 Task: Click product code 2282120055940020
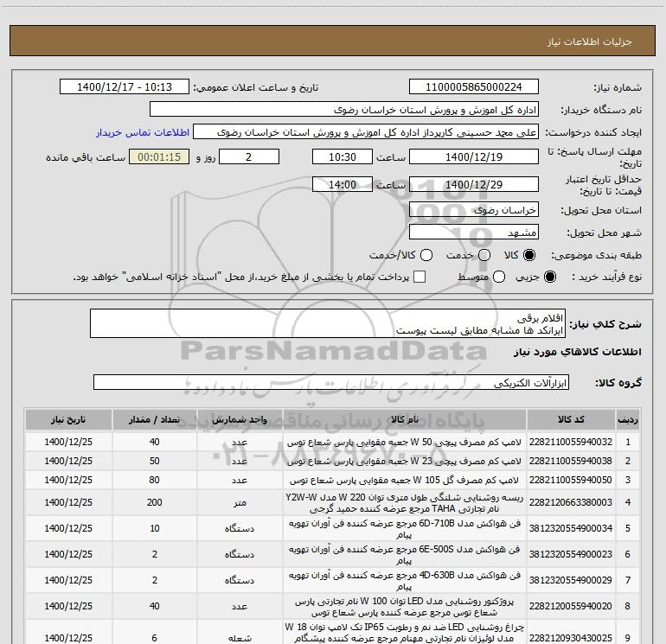tap(571, 606)
